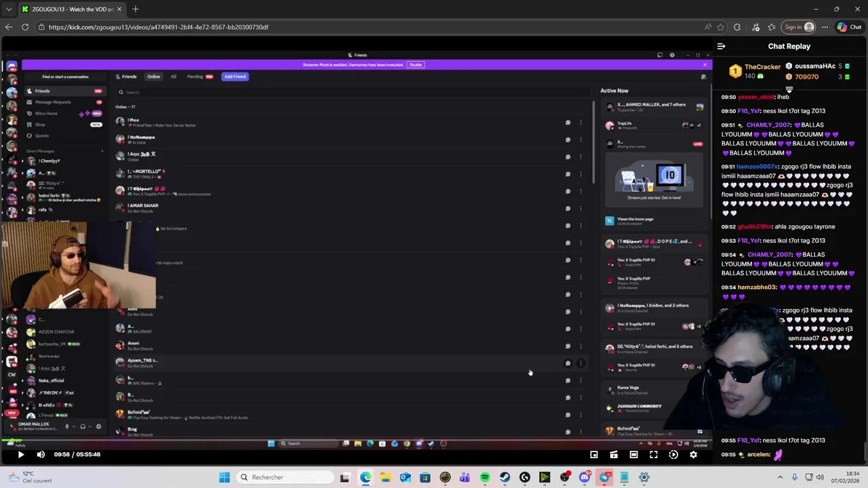Screen dimensions: 868x488
Task: Click hamzabhs03 username in chat
Action: (757, 287)
